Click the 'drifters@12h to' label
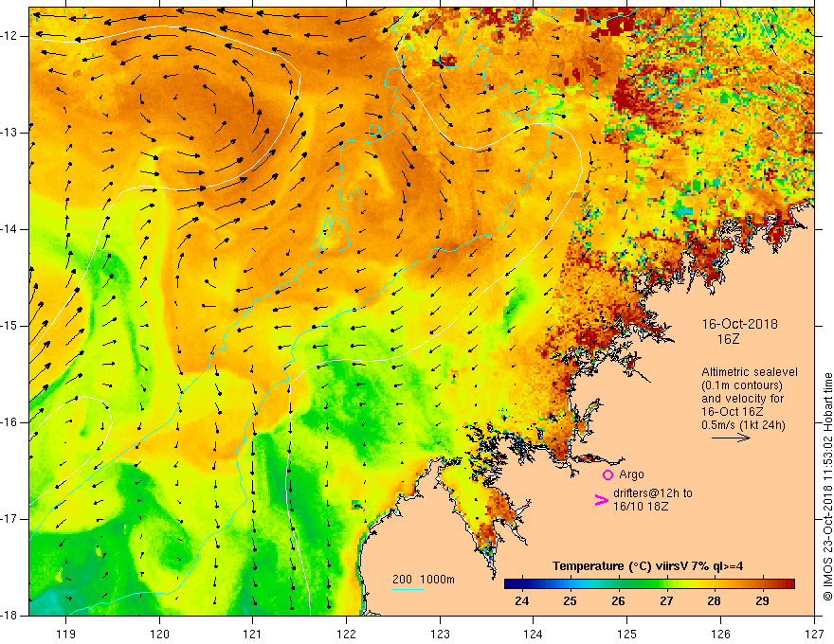This screenshot has width=834, height=644. point(653,493)
